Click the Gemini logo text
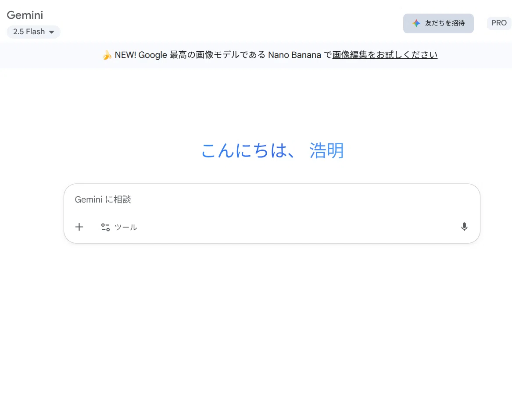This screenshot has width=512, height=420. pos(25,15)
